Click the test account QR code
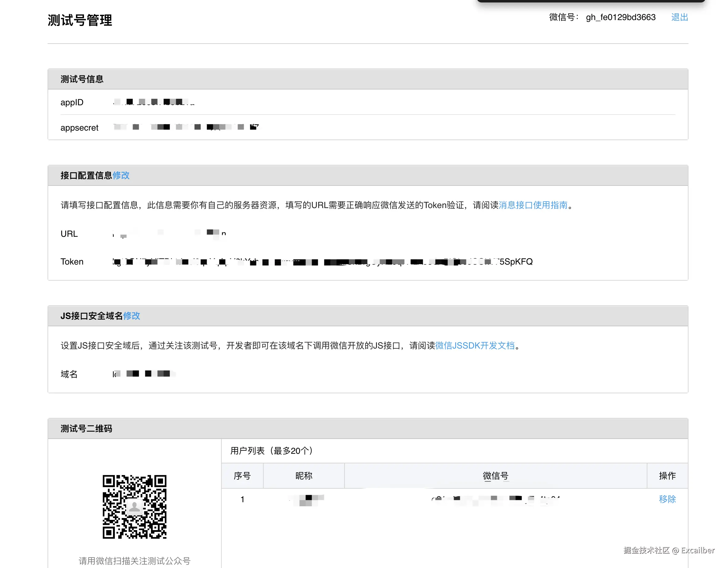The image size is (728, 568). pyautogui.click(x=134, y=507)
